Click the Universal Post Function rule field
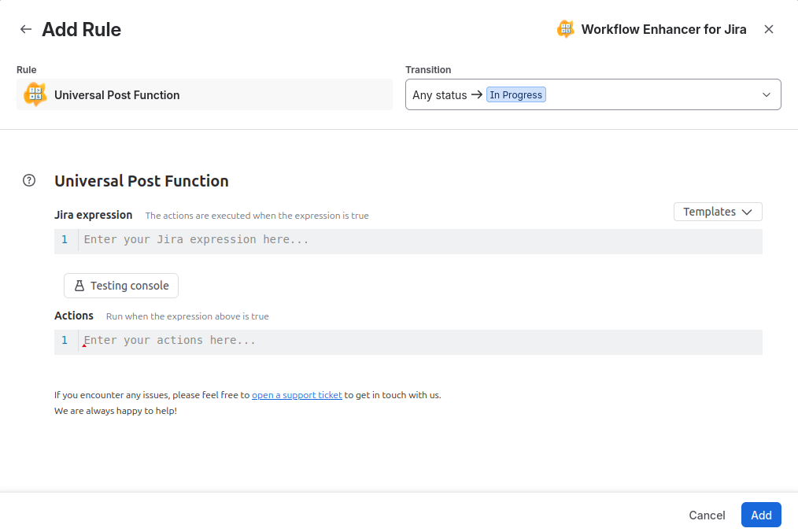798x532 pixels. click(205, 94)
